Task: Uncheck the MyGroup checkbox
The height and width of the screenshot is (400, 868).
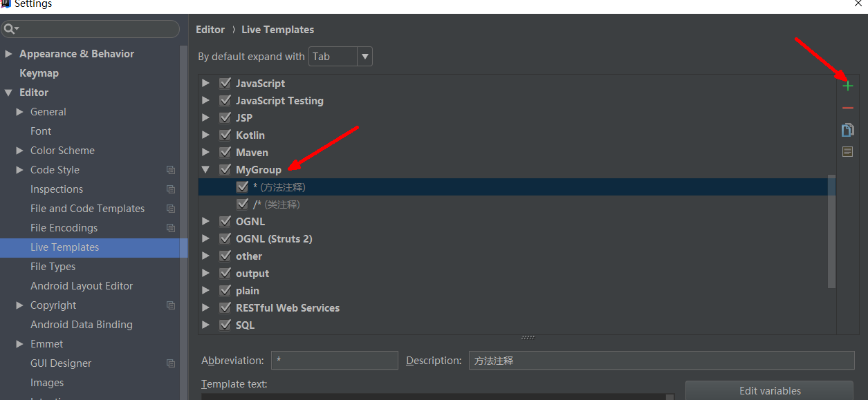Action: 225,169
